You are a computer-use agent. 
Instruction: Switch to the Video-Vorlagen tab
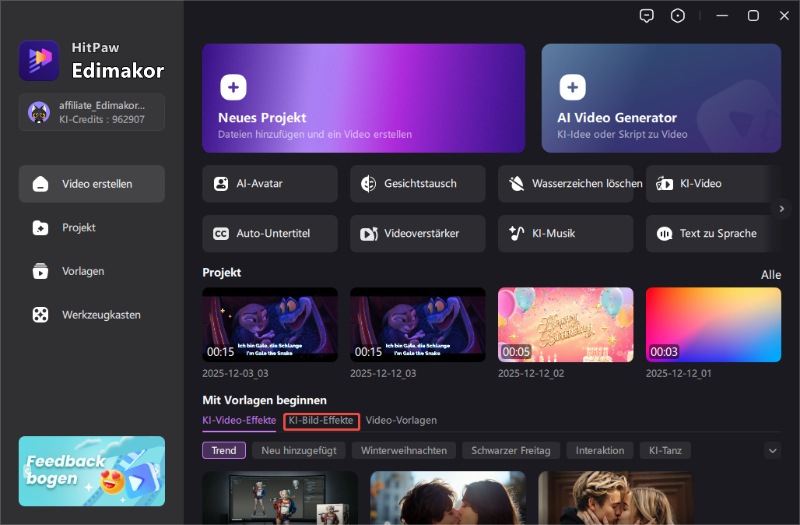[401, 421]
